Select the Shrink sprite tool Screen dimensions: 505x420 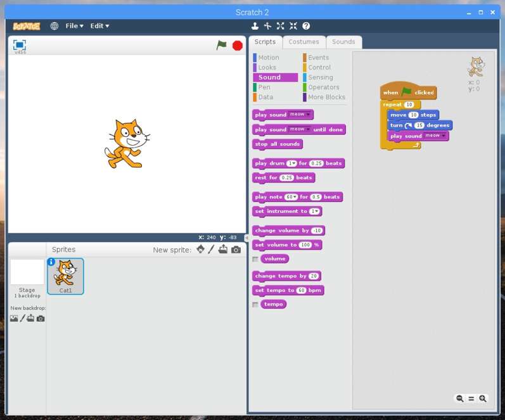(x=293, y=26)
